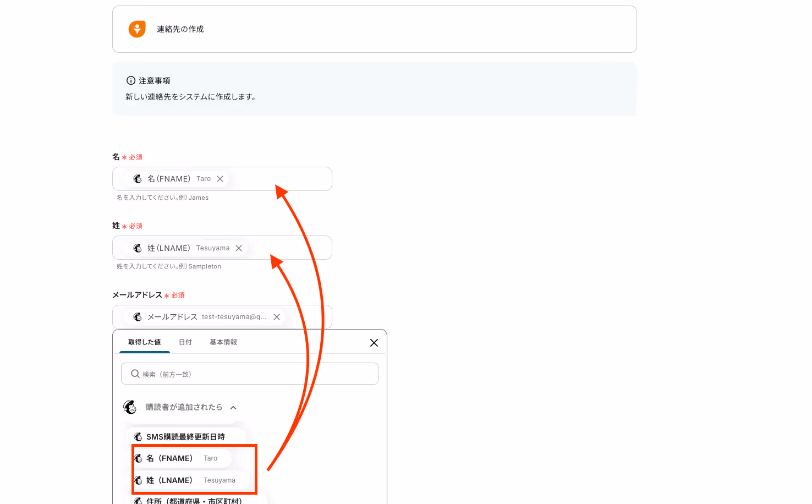
Task: Close the value picker panel
Action: (374, 343)
